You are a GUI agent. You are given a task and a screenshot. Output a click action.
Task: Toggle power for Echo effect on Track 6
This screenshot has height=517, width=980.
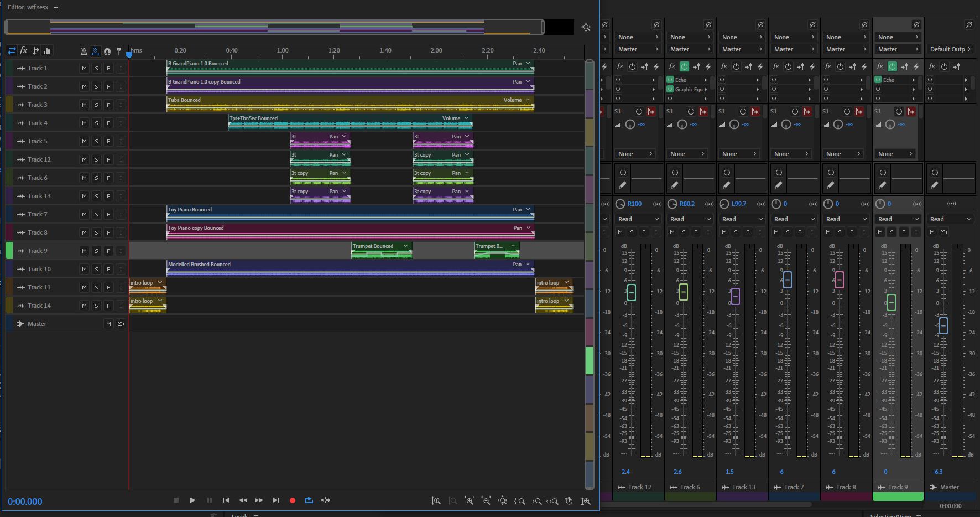670,80
